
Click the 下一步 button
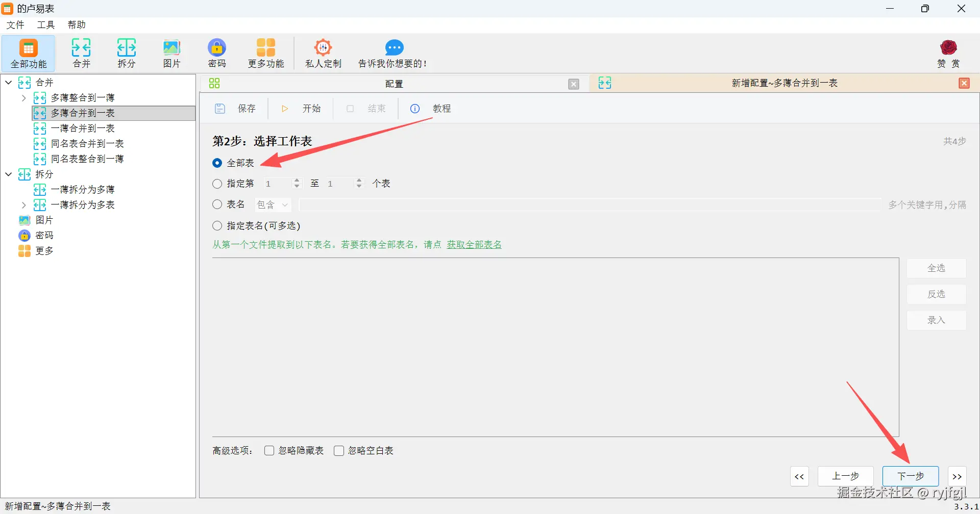911,476
